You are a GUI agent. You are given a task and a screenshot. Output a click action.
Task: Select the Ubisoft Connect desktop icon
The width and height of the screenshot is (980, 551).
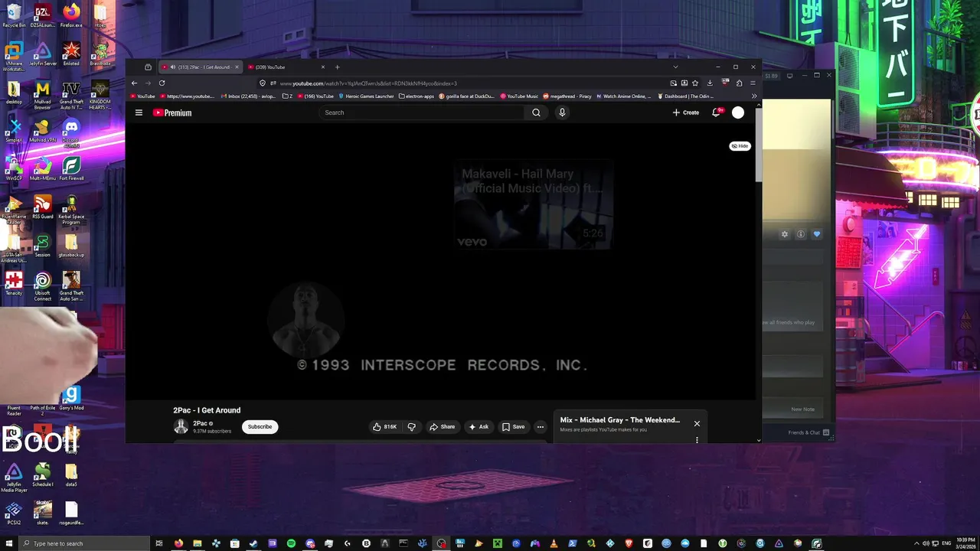click(x=43, y=286)
